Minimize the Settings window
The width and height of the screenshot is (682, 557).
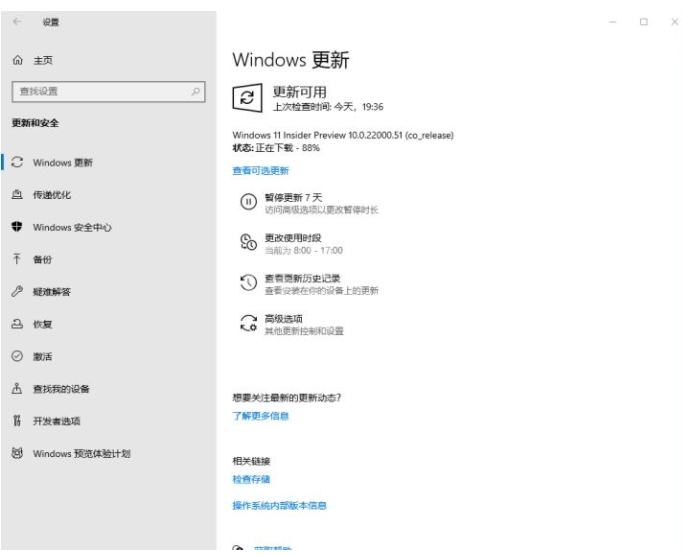(613, 22)
